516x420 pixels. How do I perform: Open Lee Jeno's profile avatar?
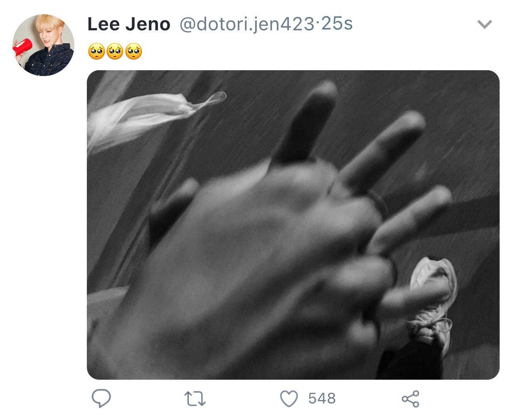pyautogui.click(x=43, y=45)
